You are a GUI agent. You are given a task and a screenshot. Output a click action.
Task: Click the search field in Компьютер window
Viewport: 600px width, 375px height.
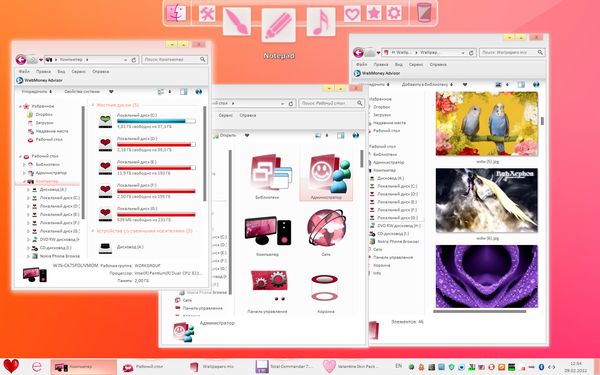coord(174,59)
